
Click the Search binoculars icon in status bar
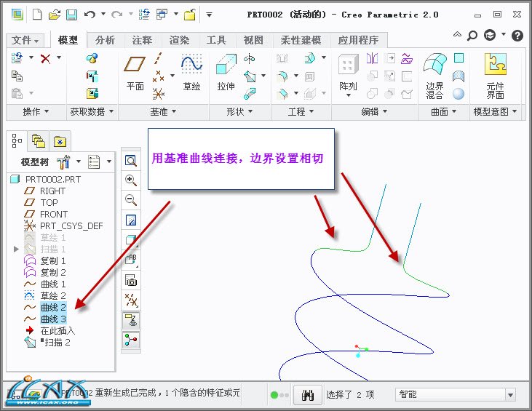[308, 395]
